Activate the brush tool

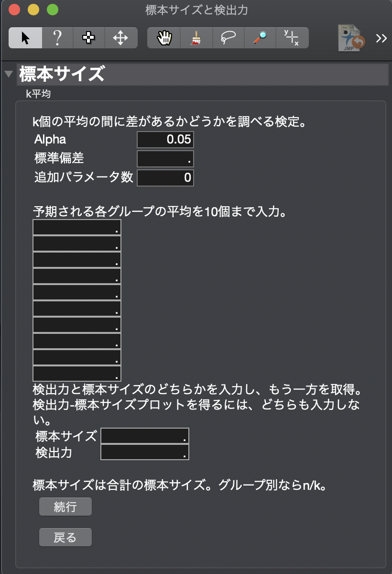(x=196, y=38)
